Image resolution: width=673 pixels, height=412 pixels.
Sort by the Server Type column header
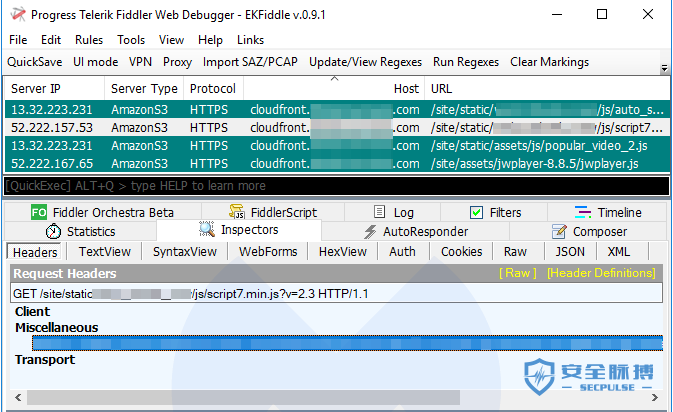144,89
